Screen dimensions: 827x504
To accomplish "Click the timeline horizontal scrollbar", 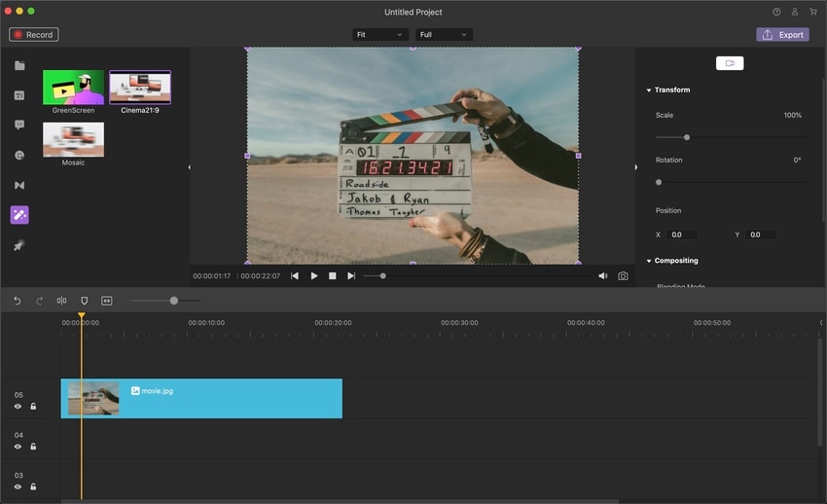I will click(340, 501).
